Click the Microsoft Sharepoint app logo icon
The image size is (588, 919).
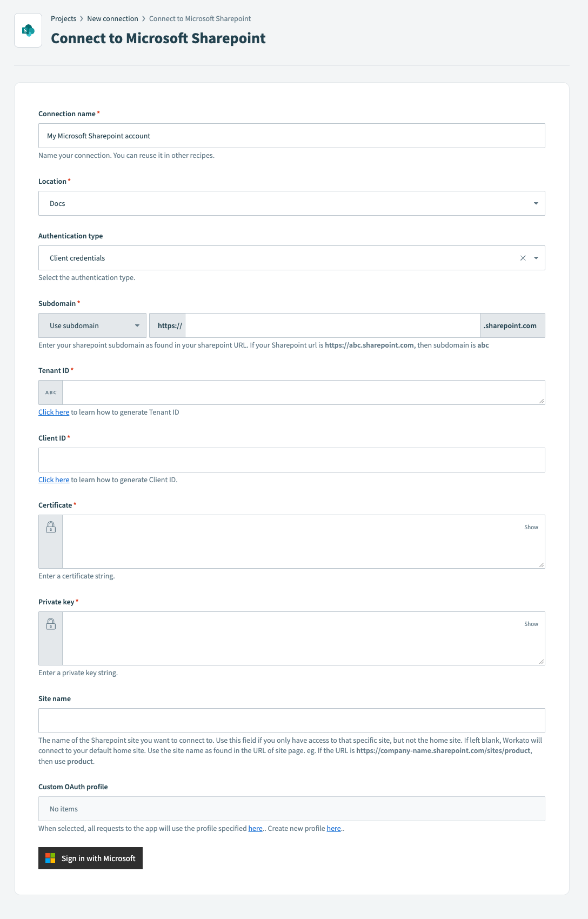click(x=28, y=30)
